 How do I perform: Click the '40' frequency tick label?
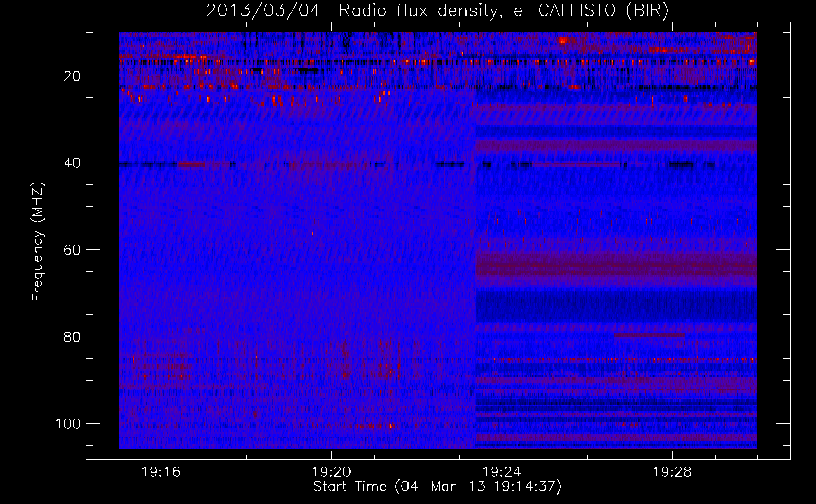72,163
